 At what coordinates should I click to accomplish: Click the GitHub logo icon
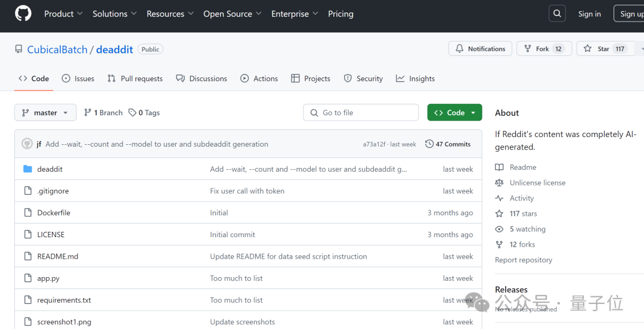point(23,14)
